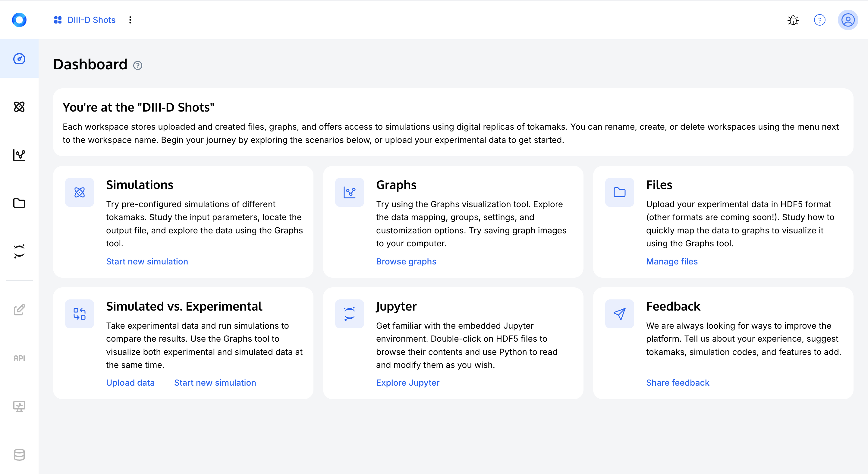Click the help icon beside Dashboard title
The width and height of the screenshot is (868, 474).
[x=137, y=65]
